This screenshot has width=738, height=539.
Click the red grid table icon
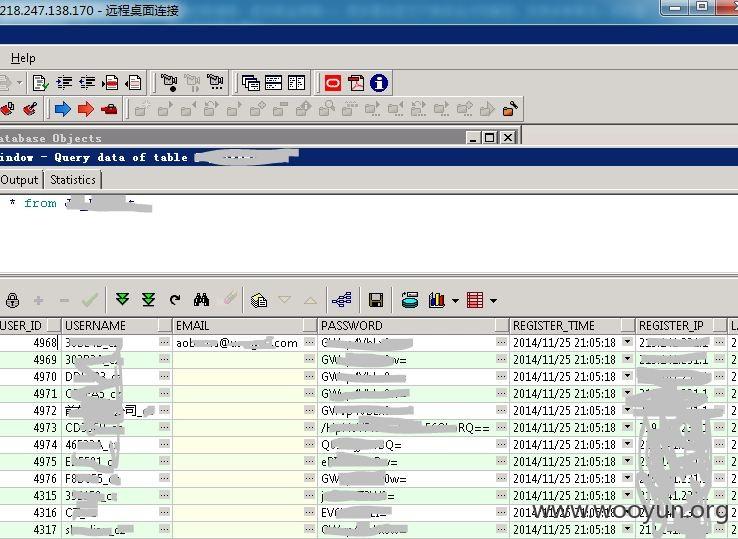click(x=475, y=300)
